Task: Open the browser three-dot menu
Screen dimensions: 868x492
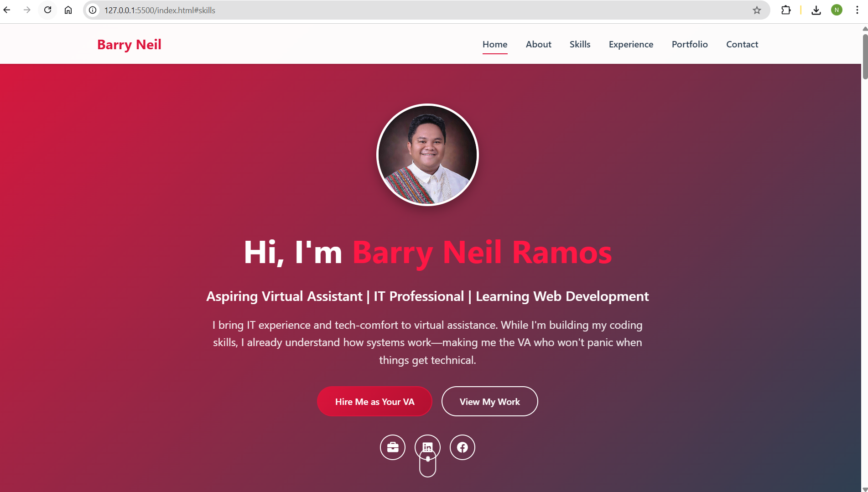Action: tap(857, 10)
